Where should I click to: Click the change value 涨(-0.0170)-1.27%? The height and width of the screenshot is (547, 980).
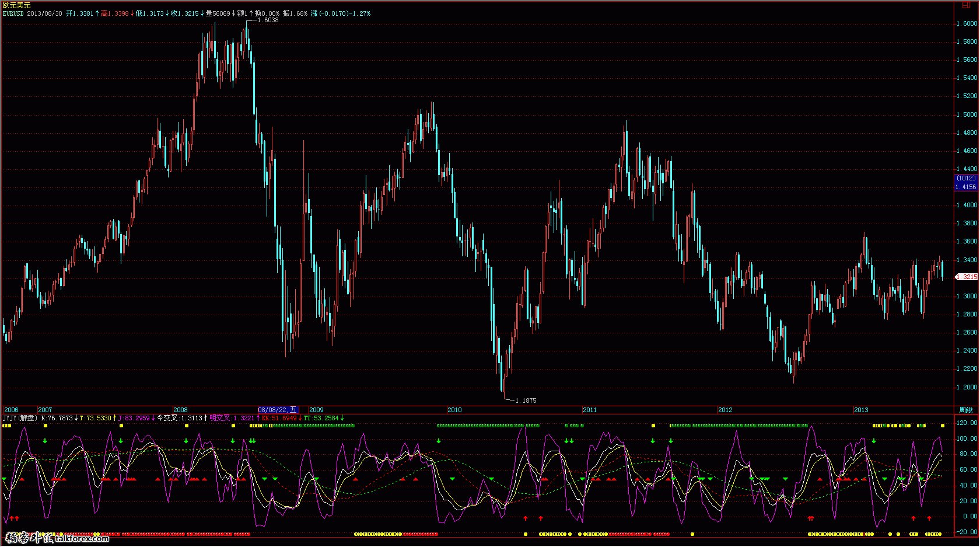(x=341, y=13)
